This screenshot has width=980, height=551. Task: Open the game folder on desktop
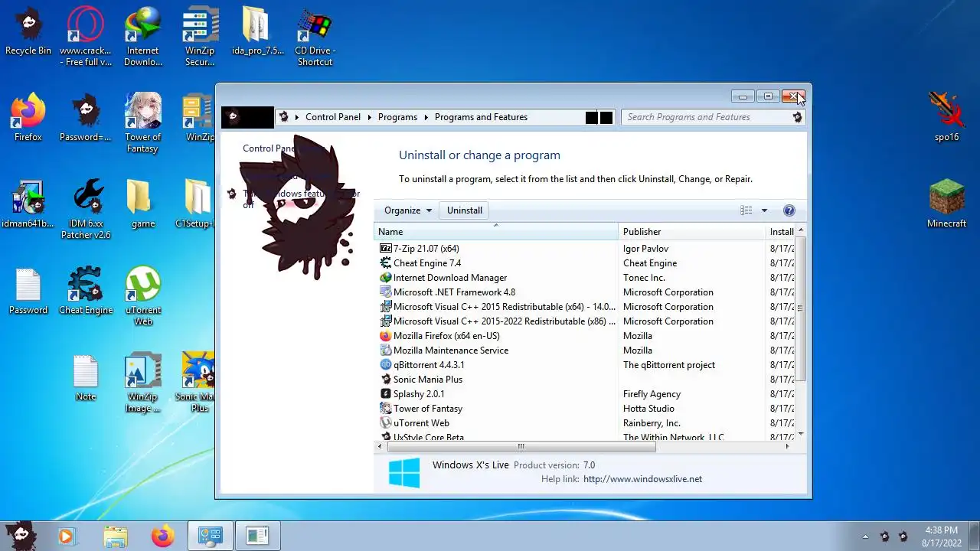143,204
